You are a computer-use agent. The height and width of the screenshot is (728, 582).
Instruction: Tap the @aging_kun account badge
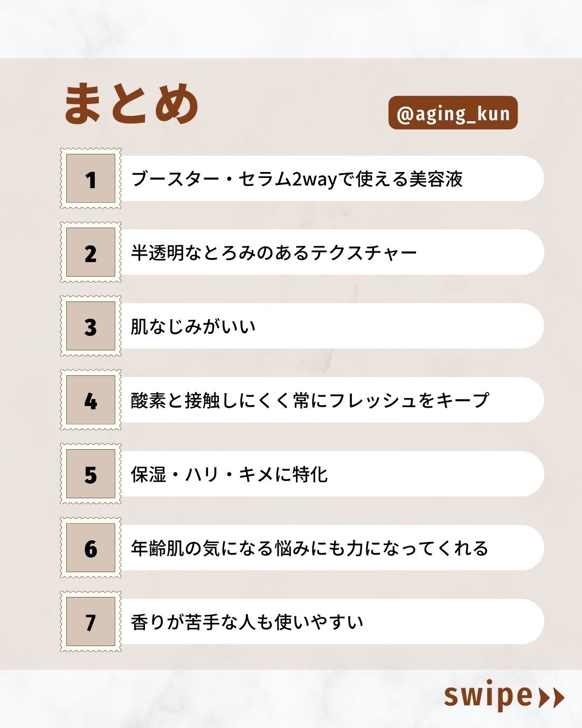coord(453,113)
